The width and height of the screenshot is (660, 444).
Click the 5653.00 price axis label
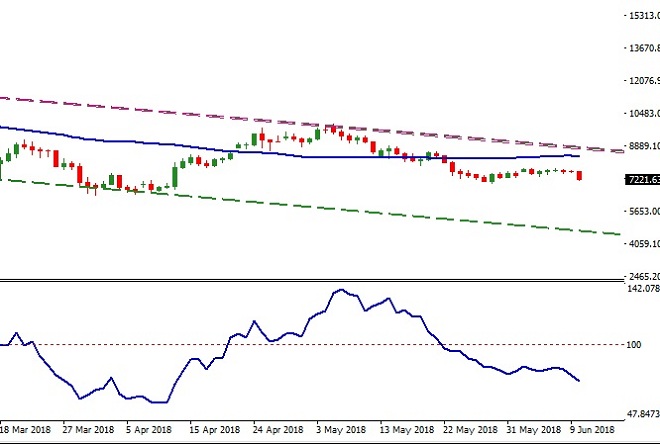(644, 211)
